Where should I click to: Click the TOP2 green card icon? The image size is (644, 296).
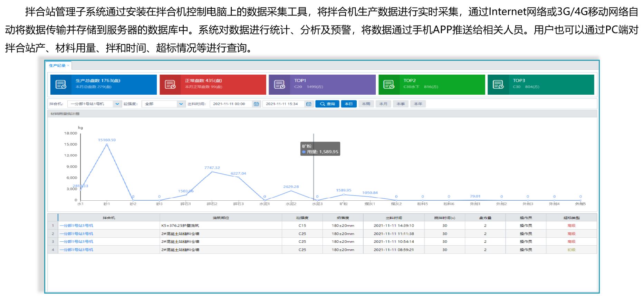[389, 85]
